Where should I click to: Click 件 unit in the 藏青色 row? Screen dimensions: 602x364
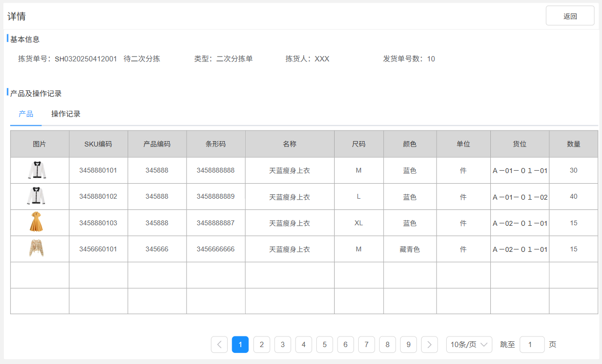(463, 249)
